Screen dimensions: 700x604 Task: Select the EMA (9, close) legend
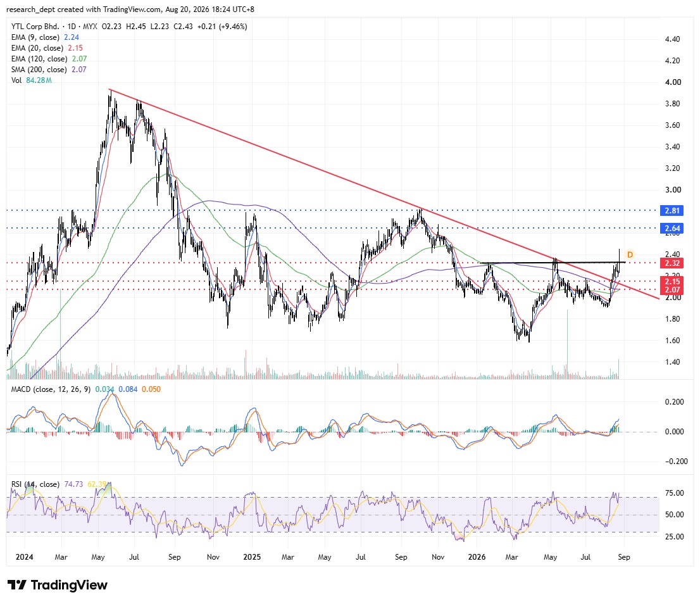[x=45, y=37]
